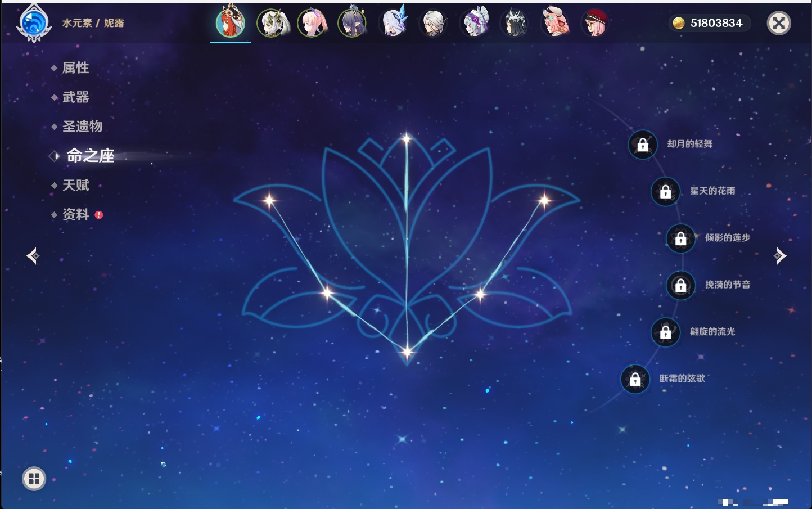This screenshot has height=509, width=812.
Task: Go to next character with right arrow
Action: (780, 256)
